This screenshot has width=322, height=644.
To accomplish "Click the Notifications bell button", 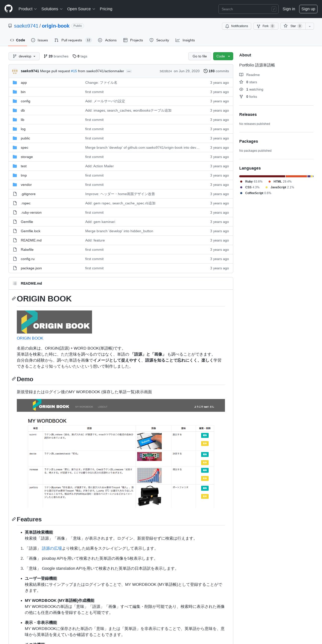I will click(x=236, y=26).
